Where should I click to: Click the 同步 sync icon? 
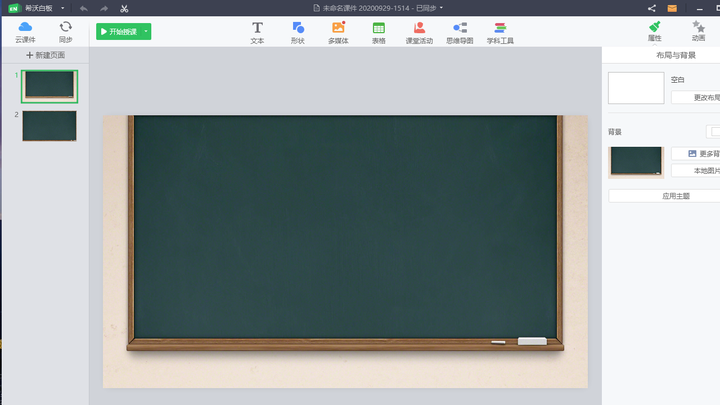66,32
